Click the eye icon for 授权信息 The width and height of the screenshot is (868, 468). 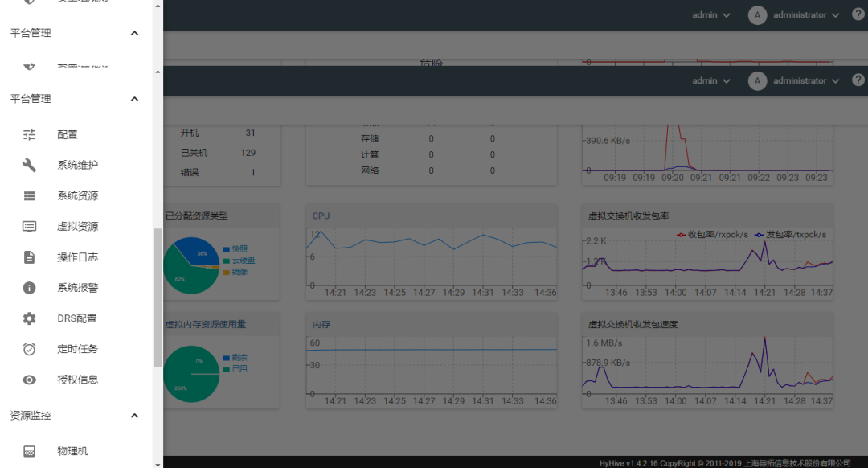[30, 380]
